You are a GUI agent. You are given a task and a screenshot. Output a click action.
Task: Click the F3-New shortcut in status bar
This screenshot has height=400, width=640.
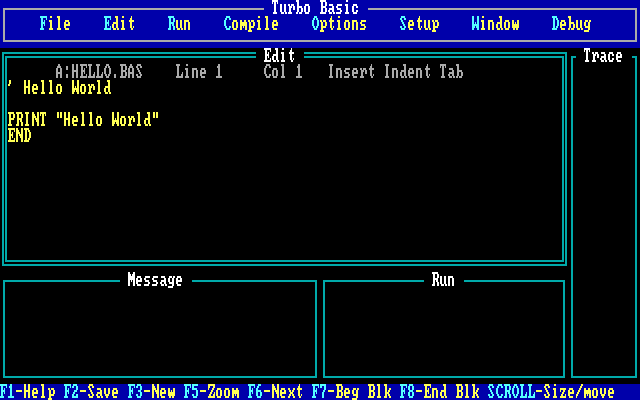coord(151,392)
